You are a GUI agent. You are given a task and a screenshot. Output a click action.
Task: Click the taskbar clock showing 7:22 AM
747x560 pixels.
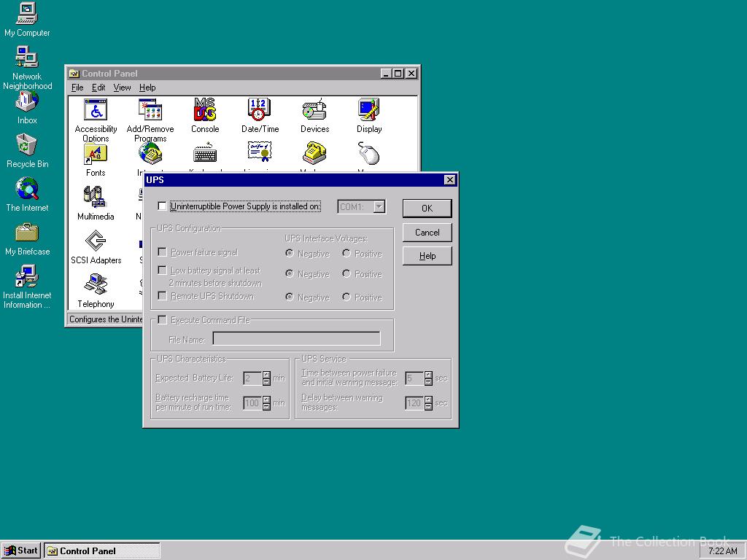click(722, 551)
